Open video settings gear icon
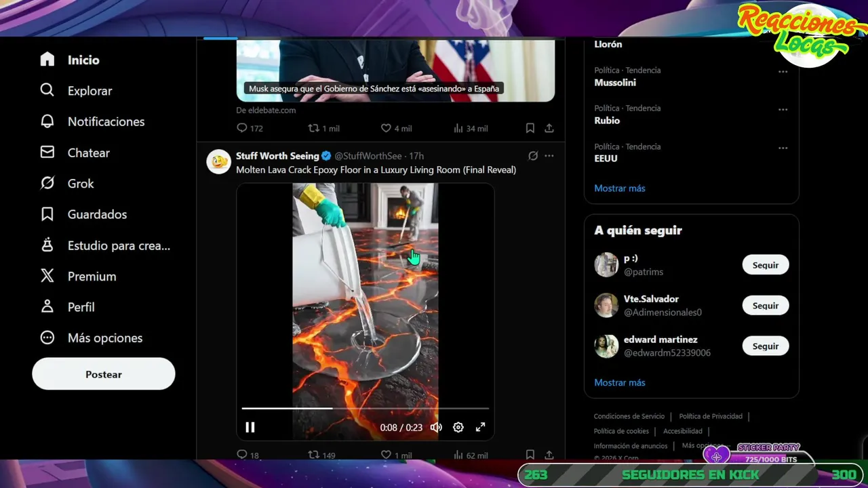Viewport: 868px width, 488px height. (458, 427)
